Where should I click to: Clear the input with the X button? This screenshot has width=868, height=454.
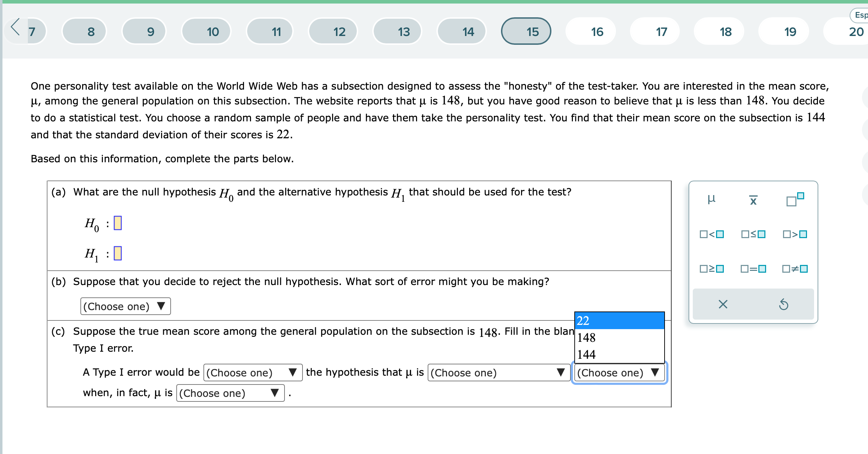723,304
